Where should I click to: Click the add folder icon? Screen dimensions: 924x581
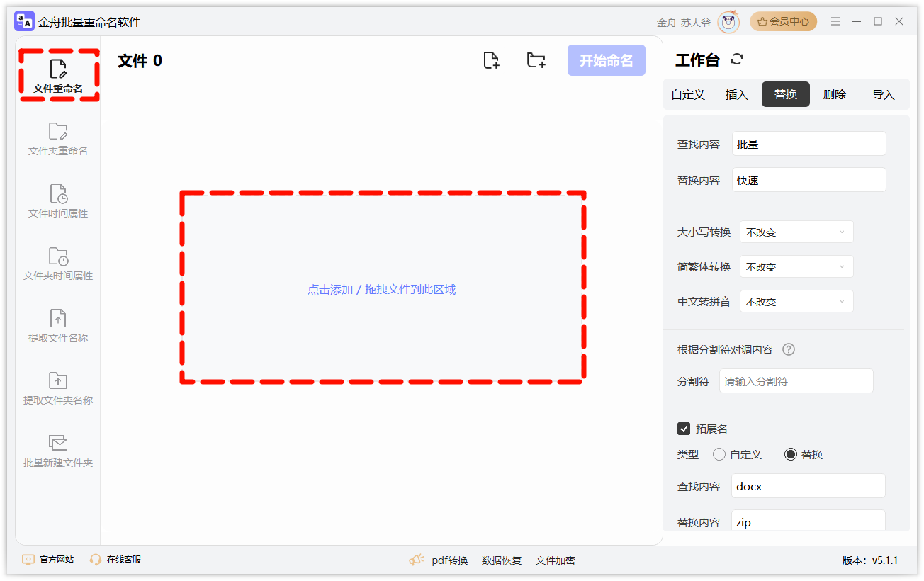click(x=536, y=60)
